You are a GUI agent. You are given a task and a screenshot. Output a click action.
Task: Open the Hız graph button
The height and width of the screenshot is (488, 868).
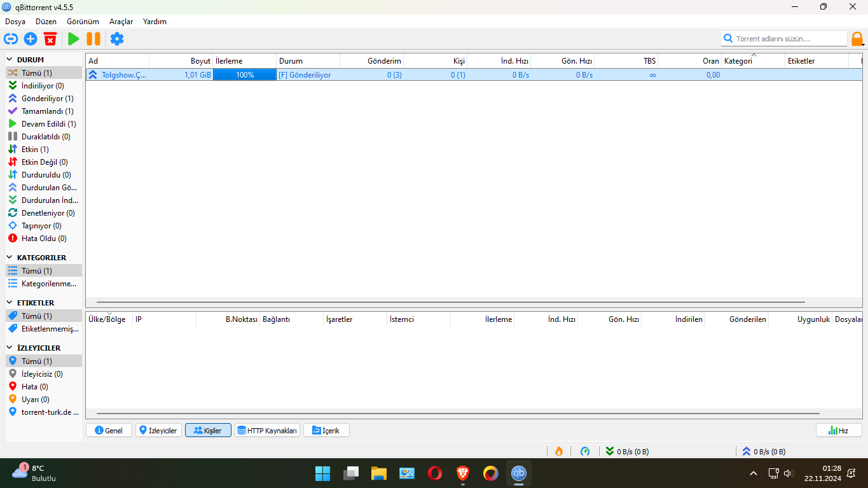839,431
